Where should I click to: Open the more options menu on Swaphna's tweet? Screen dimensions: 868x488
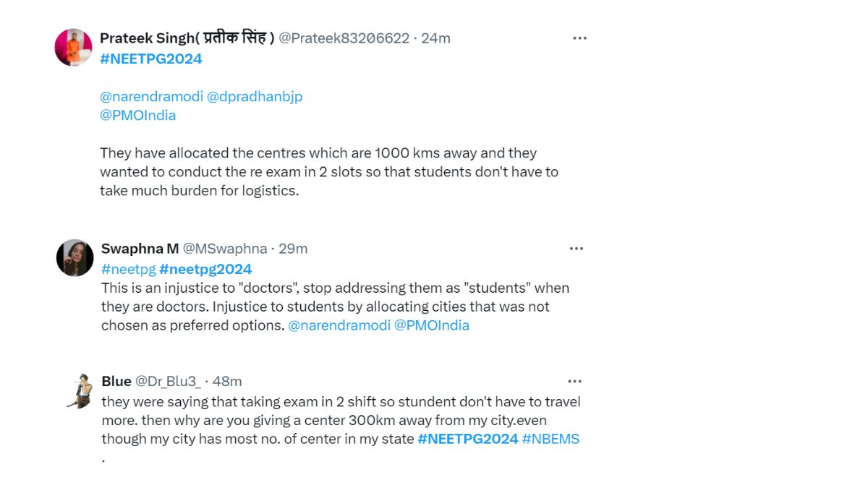click(576, 248)
